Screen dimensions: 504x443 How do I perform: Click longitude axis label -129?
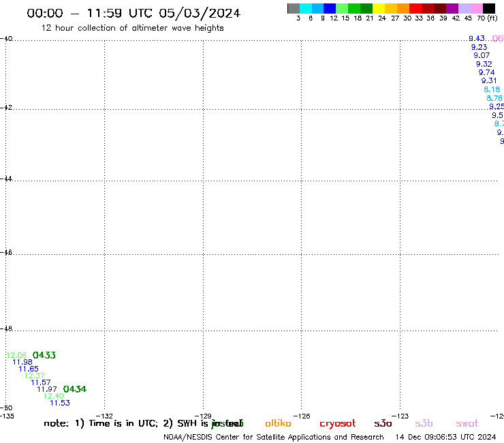click(x=203, y=416)
